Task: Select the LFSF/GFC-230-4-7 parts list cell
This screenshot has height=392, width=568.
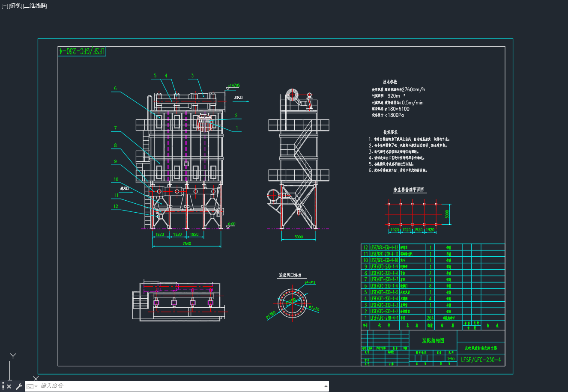Action: (x=384, y=279)
